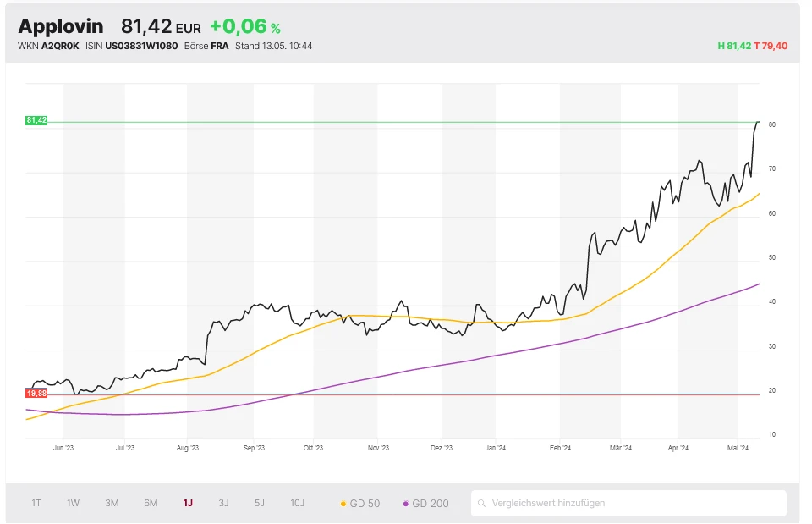The image size is (812, 524).
Task: Choose the 1J one-year range
Action: pyautogui.click(x=188, y=503)
